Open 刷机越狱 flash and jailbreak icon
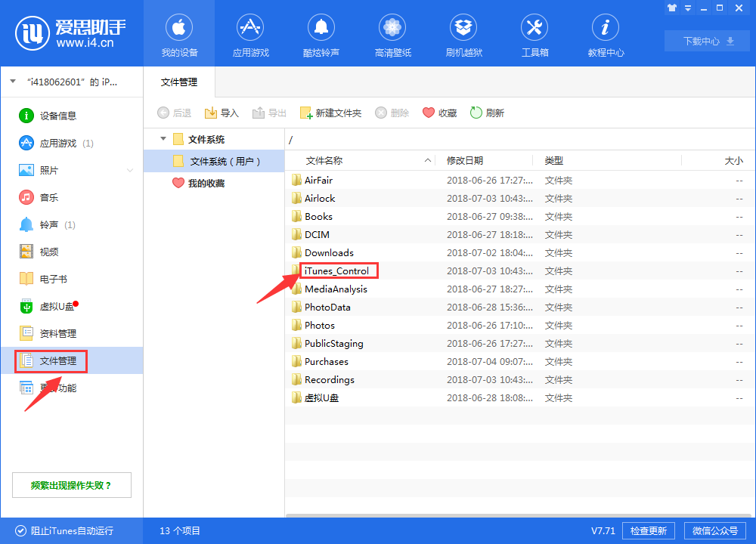This screenshot has width=756, height=544. (463, 29)
